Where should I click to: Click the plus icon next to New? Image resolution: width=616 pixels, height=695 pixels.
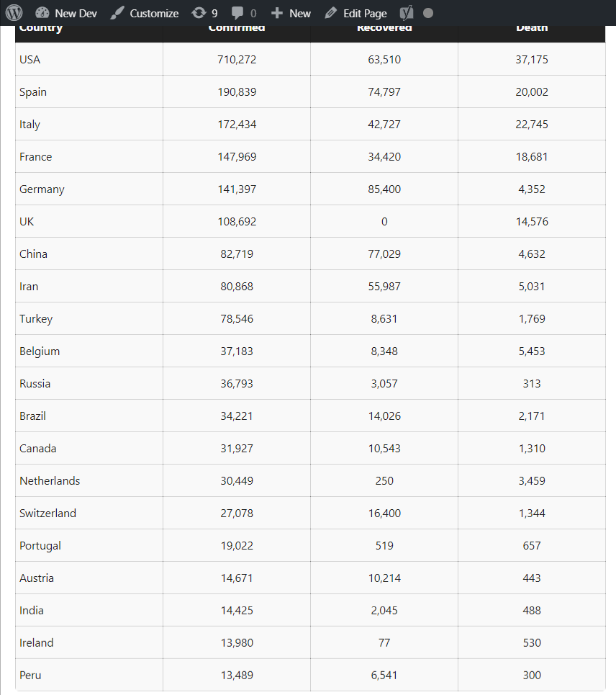(277, 13)
